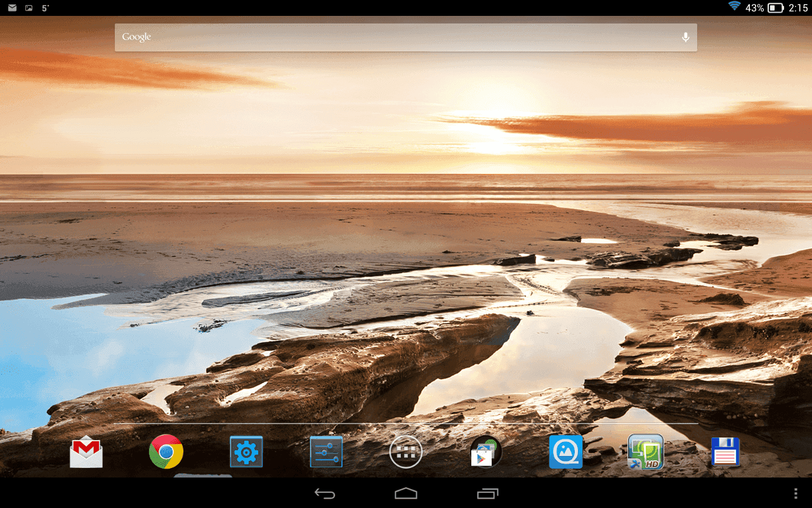The image size is (812, 508).
Task: Open the three-dot overflow menu
Action: point(796,493)
